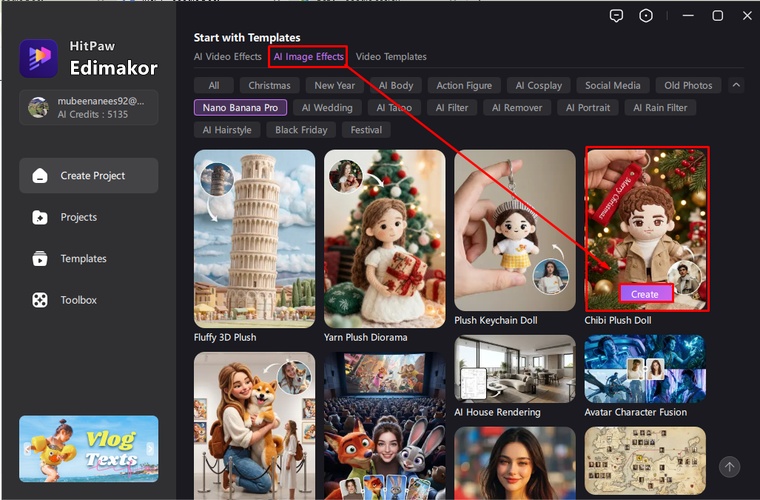Select the Old Photos category filter

click(x=688, y=85)
